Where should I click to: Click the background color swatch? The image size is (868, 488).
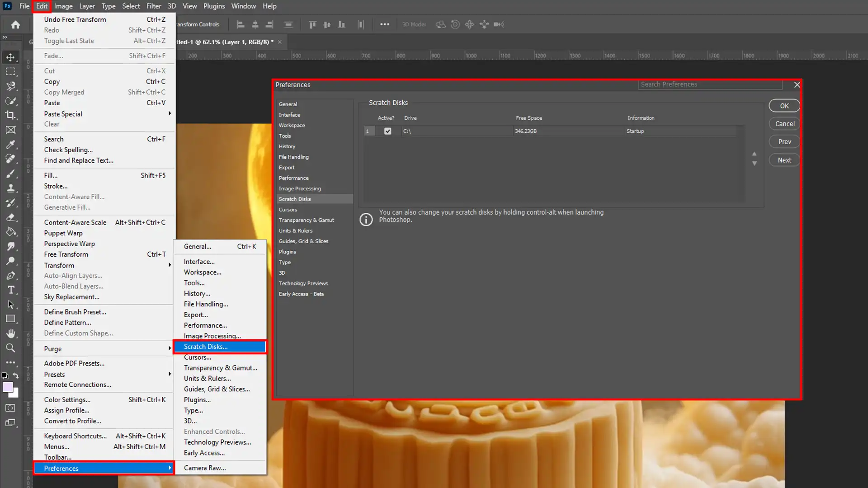[16, 394]
